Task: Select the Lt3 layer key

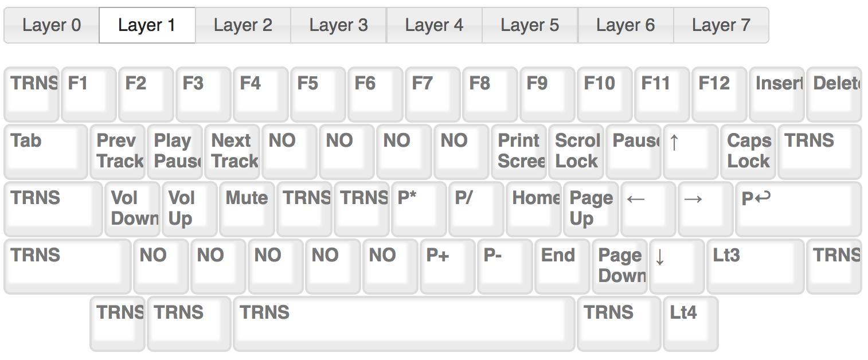Action: pos(756,266)
